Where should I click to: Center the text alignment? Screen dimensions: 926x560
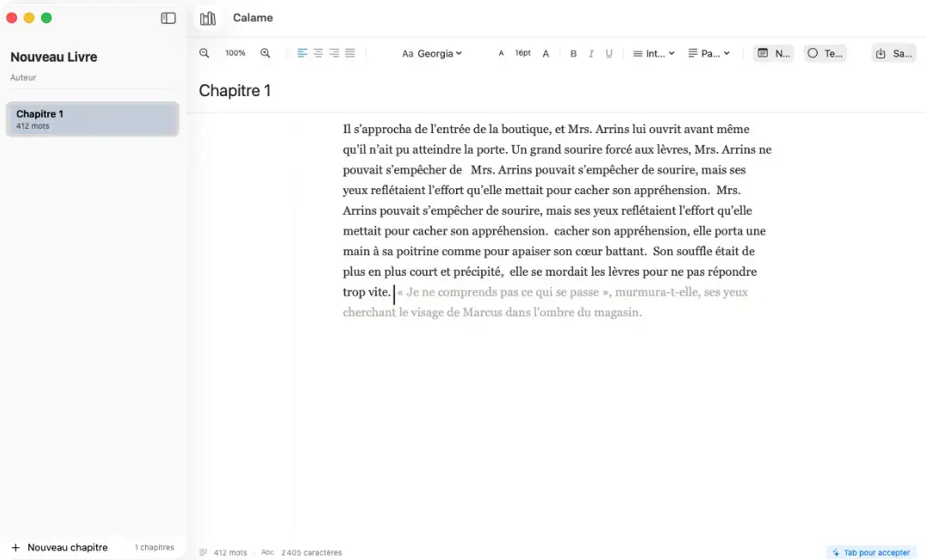[x=318, y=52]
